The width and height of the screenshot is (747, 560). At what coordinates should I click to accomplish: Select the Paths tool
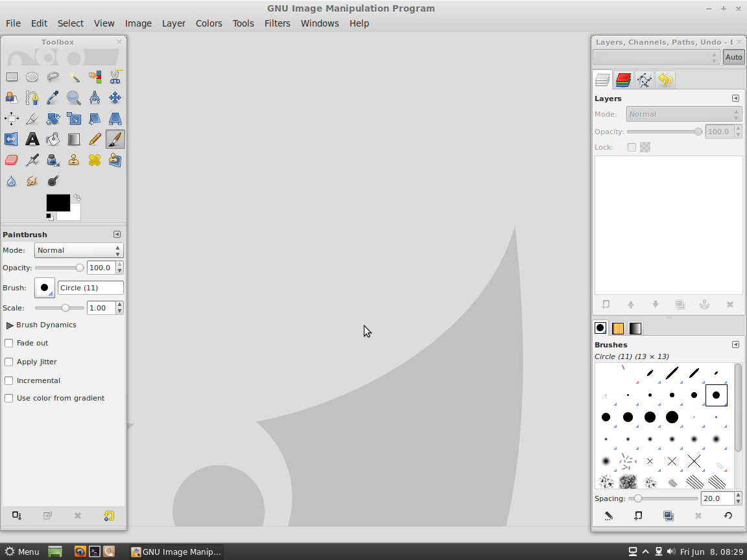(32, 98)
